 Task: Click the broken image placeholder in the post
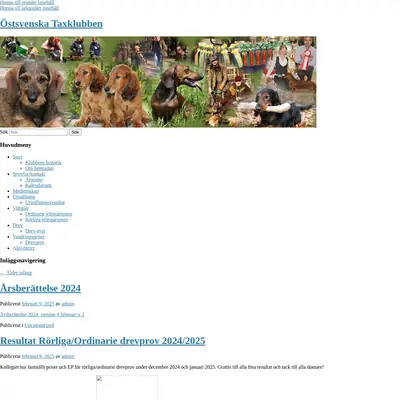(127, 387)
